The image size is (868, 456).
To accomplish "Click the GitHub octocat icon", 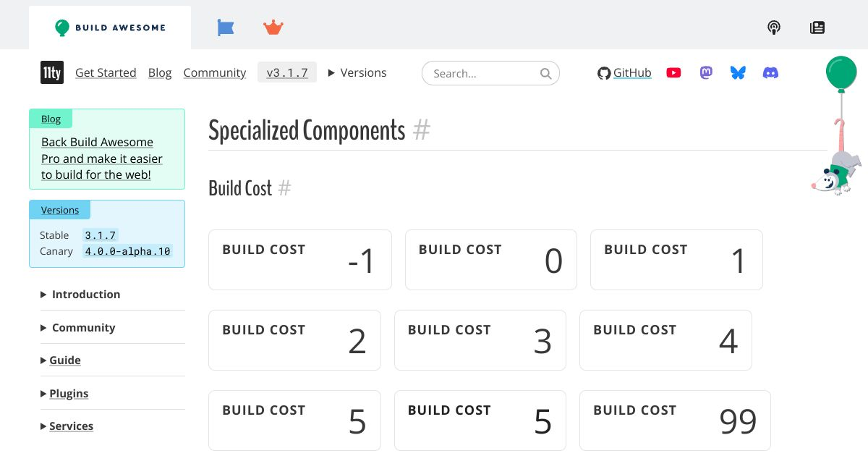I will click(604, 73).
